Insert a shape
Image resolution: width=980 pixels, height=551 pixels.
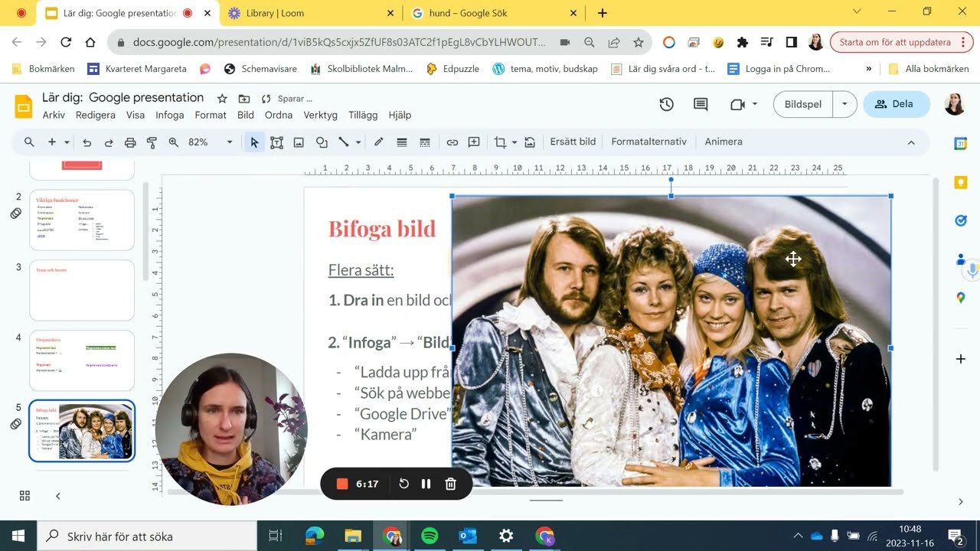(322, 142)
